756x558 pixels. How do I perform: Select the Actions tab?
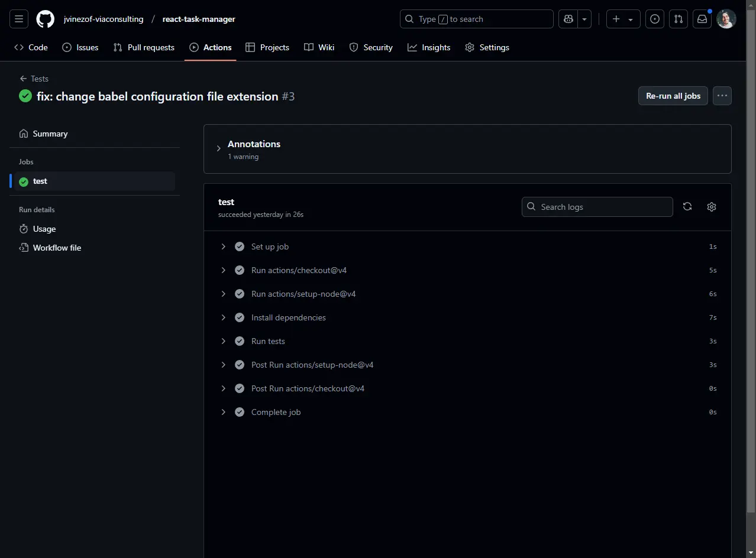(211, 47)
